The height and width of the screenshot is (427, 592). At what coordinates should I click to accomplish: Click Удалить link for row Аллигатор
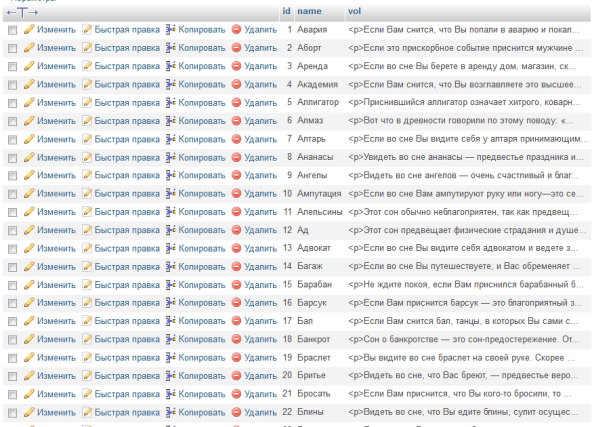pyautogui.click(x=261, y=103)
